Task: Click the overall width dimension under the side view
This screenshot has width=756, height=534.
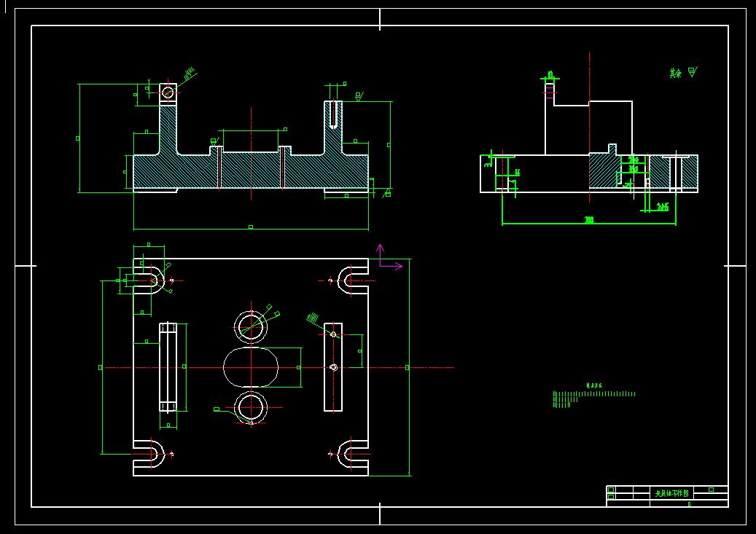Action: (x=589, y=221)
